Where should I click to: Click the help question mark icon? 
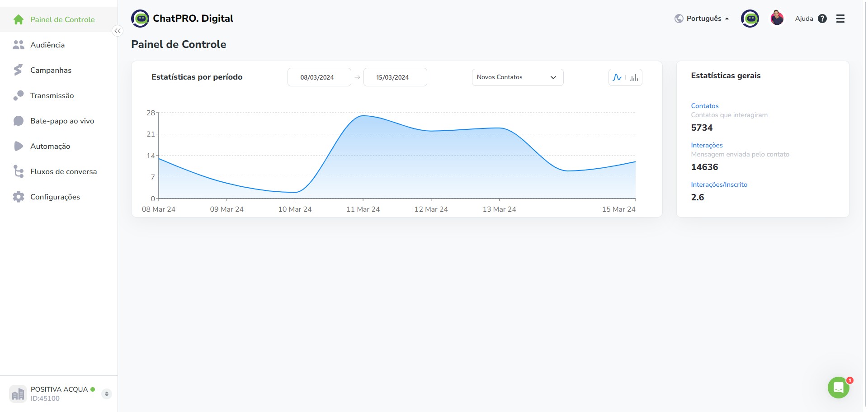822,19
